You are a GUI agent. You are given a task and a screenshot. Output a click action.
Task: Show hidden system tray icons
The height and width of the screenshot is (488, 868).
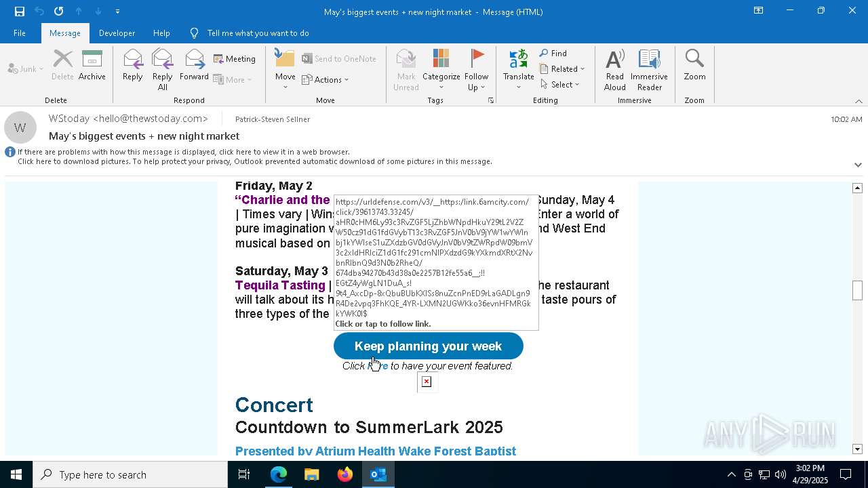click(x=731, y=474)
